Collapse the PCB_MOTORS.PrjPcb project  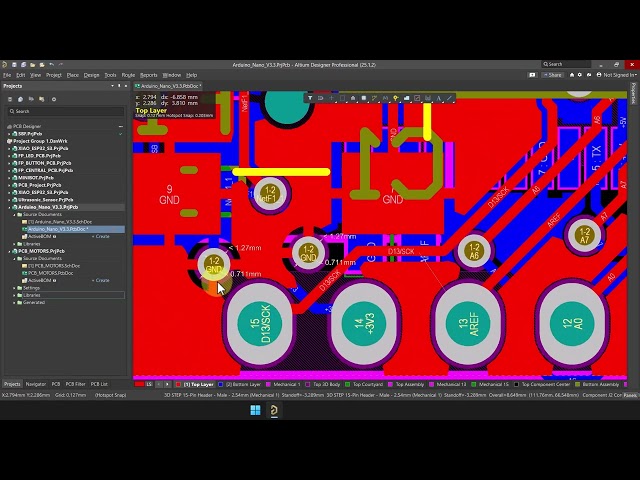click(9, 251)
